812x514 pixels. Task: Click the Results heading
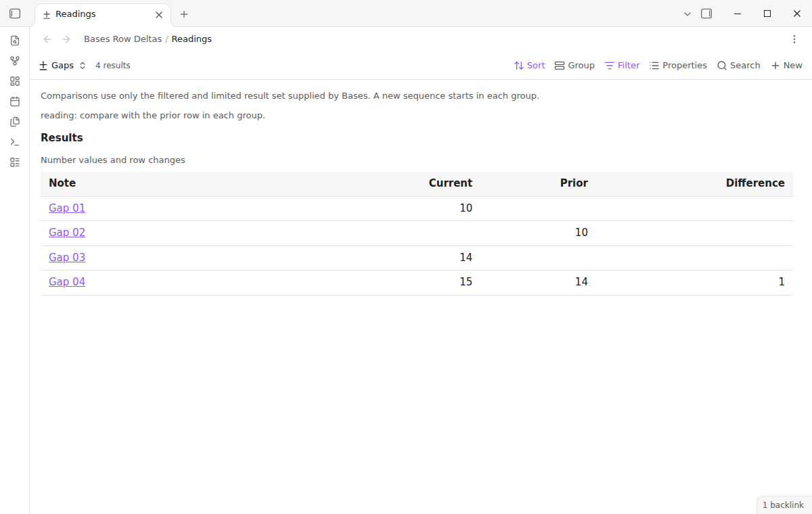click(62, 138)
